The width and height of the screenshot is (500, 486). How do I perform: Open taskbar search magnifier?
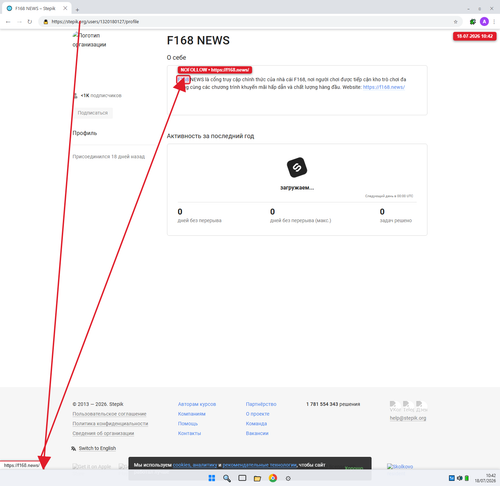tap(227, 478)
